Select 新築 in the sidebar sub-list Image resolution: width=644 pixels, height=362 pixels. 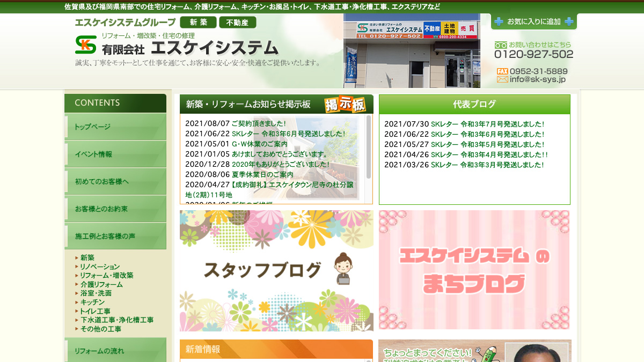(87, 258)
